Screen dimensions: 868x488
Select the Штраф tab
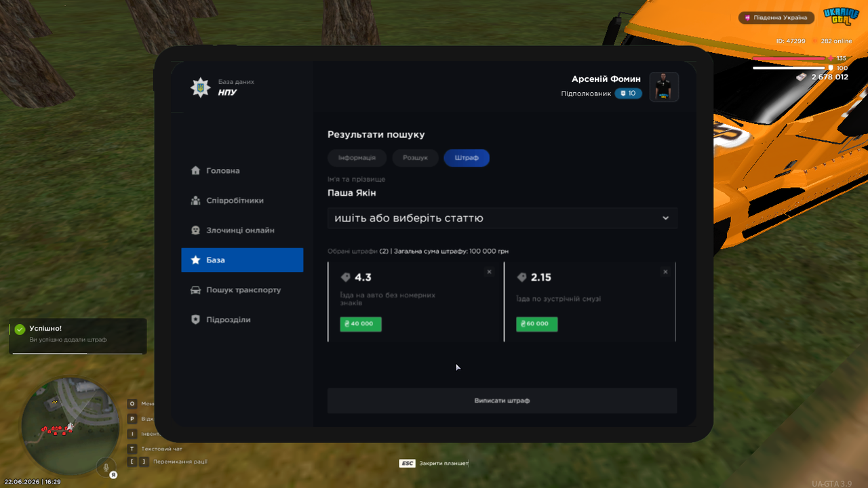[467, 158]
